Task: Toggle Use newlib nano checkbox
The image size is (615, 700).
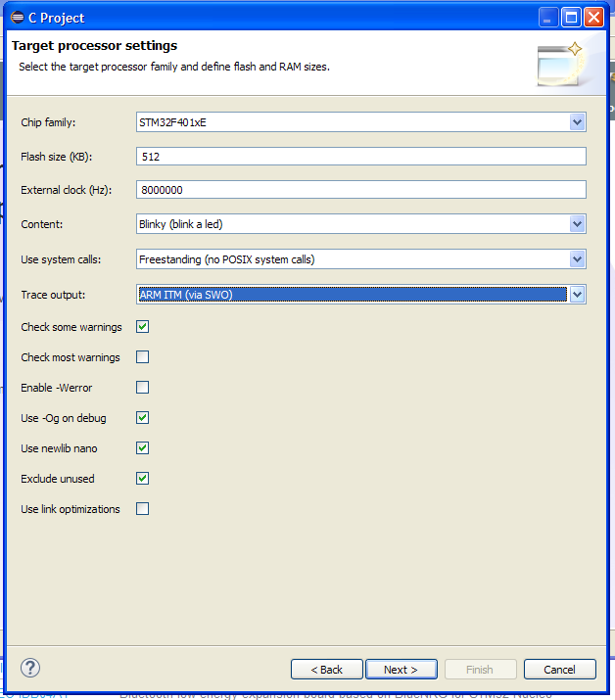Action: [142, 448]
